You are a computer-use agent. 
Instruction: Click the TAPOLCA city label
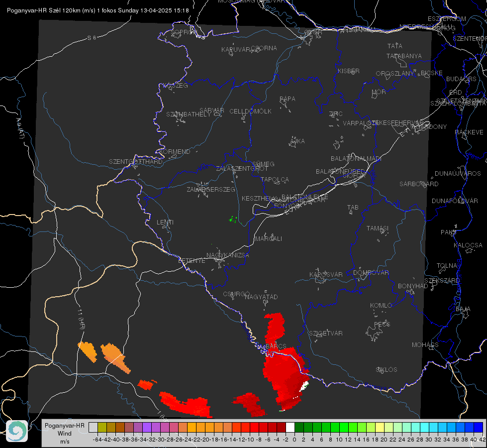pos(275,179)
